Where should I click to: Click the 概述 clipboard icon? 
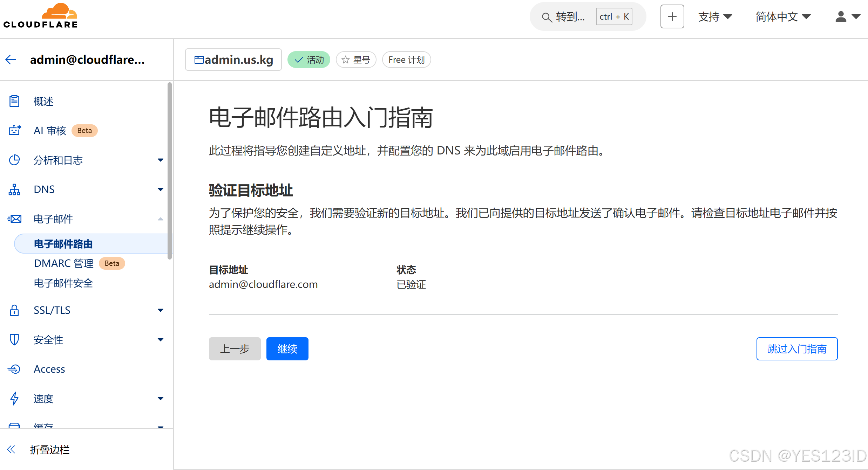14,101
